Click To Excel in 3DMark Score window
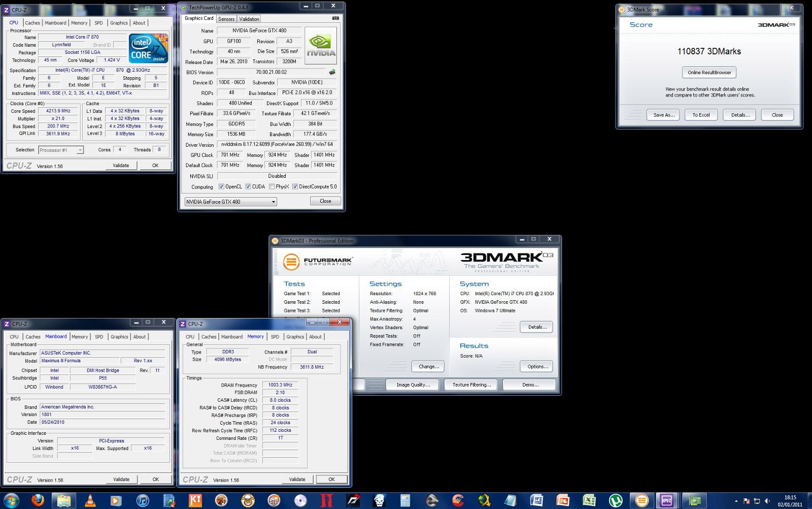Viewport: 812px width, 509px height. pos(701,115)
